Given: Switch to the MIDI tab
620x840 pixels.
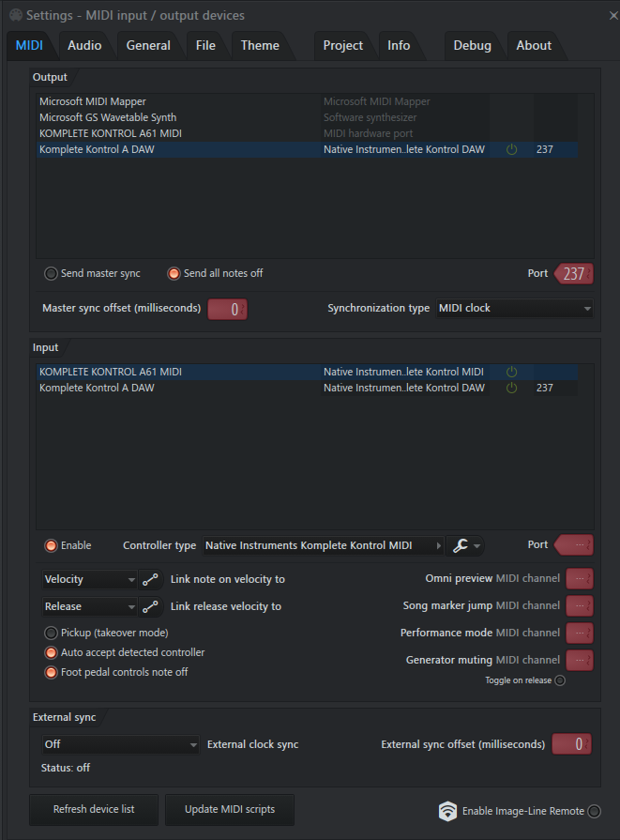Looking at the screenshot, I should tap(29, 46).
